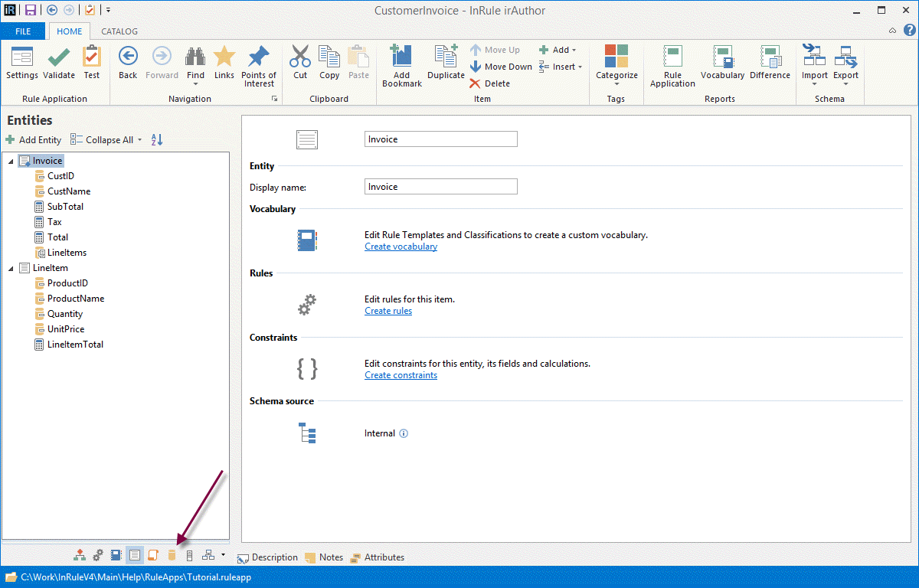Click the Test clipboard icon
This screenshot has width=919, height=588.
(92, 58)
